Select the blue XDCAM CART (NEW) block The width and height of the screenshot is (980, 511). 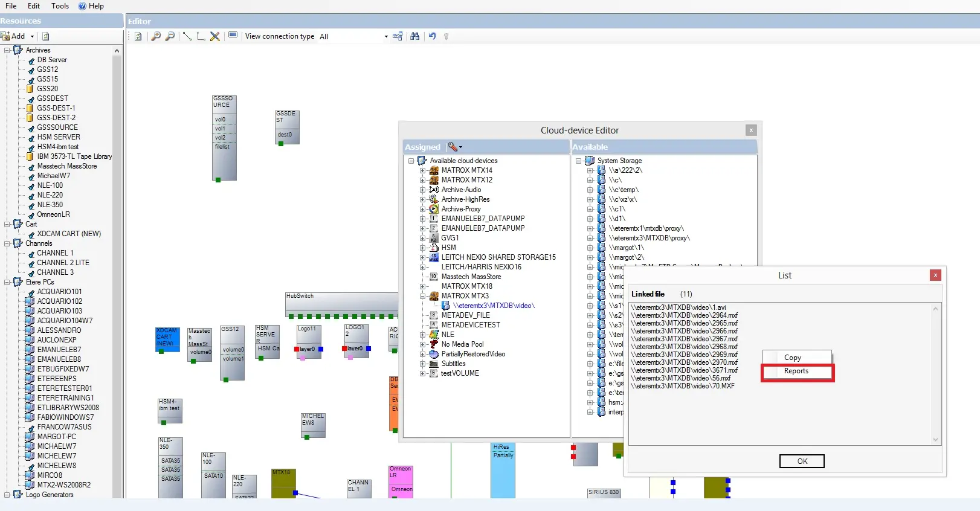coord(167,338)
